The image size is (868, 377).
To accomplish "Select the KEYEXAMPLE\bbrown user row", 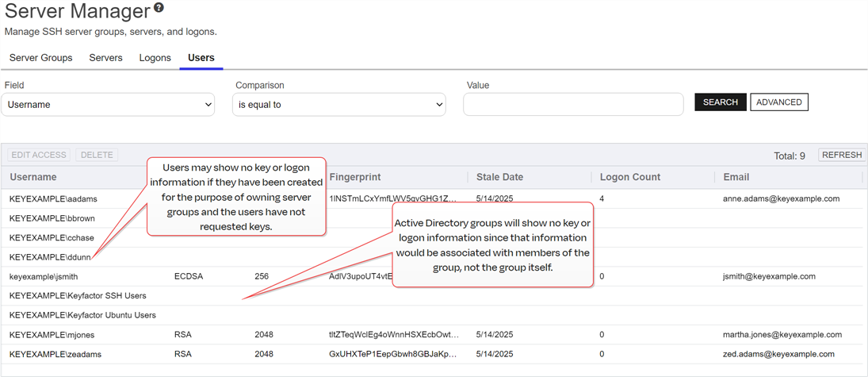I will tap(434, 218).
